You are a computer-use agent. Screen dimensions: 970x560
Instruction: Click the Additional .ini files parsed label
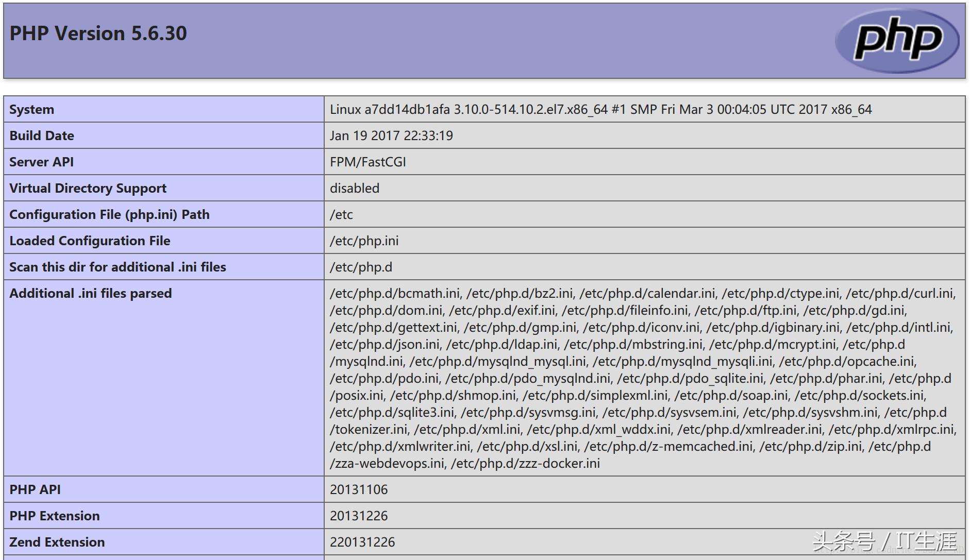(90, 293)
